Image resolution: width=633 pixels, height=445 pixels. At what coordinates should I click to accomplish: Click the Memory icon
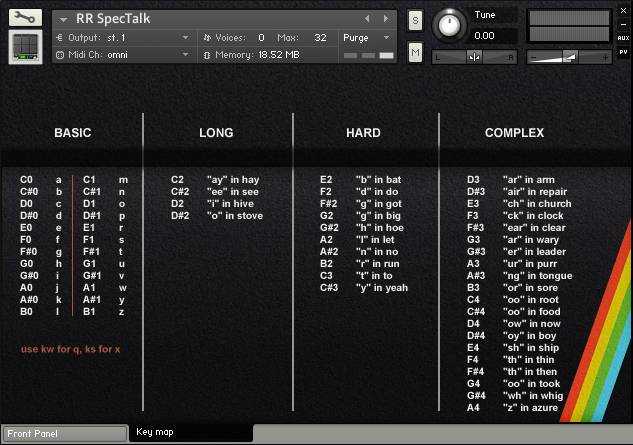pyautogui.click(x=207, y=55)
